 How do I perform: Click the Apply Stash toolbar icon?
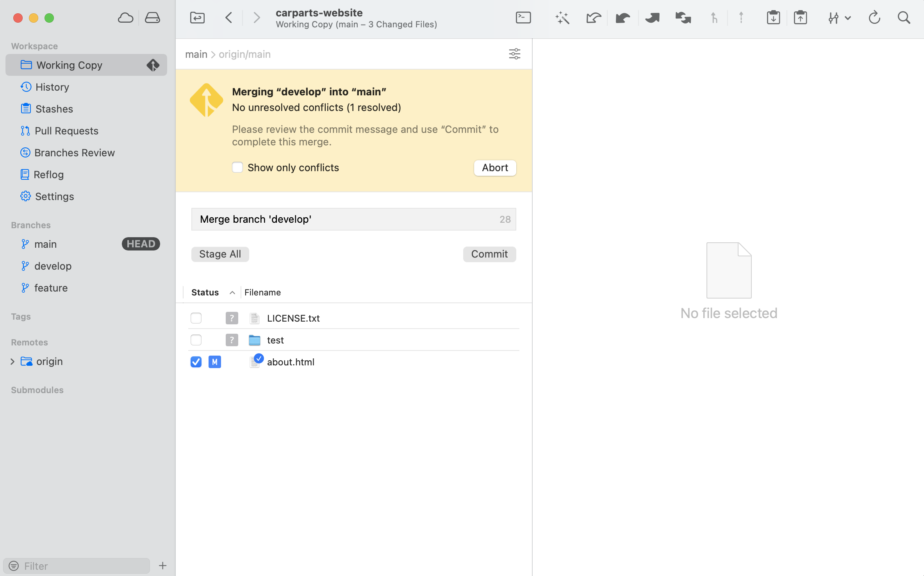(800, 18)
